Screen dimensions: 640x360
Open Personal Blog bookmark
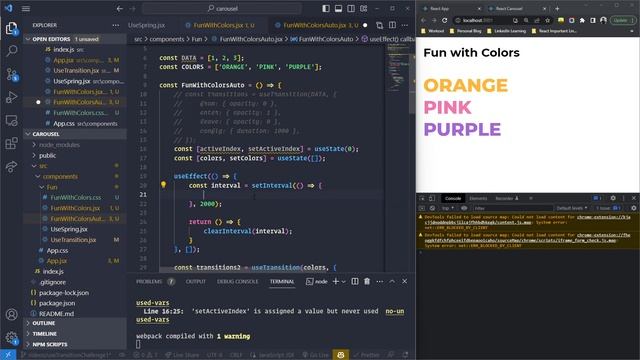click(465, 31)
